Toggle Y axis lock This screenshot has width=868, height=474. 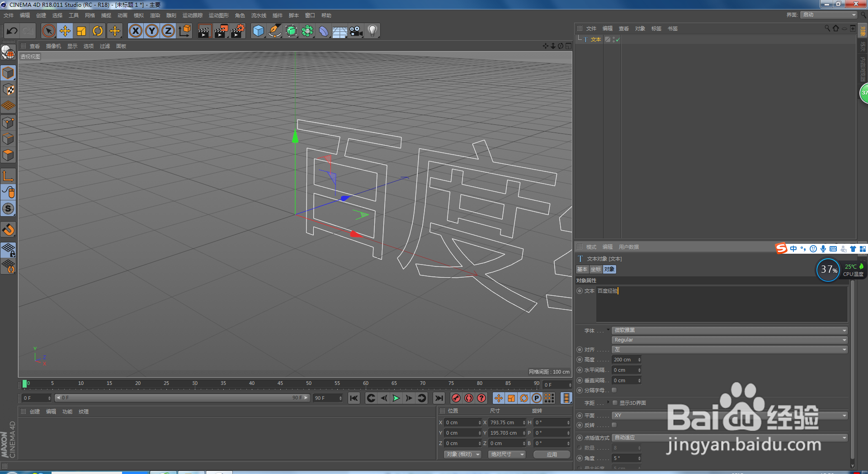coord(152,31)
